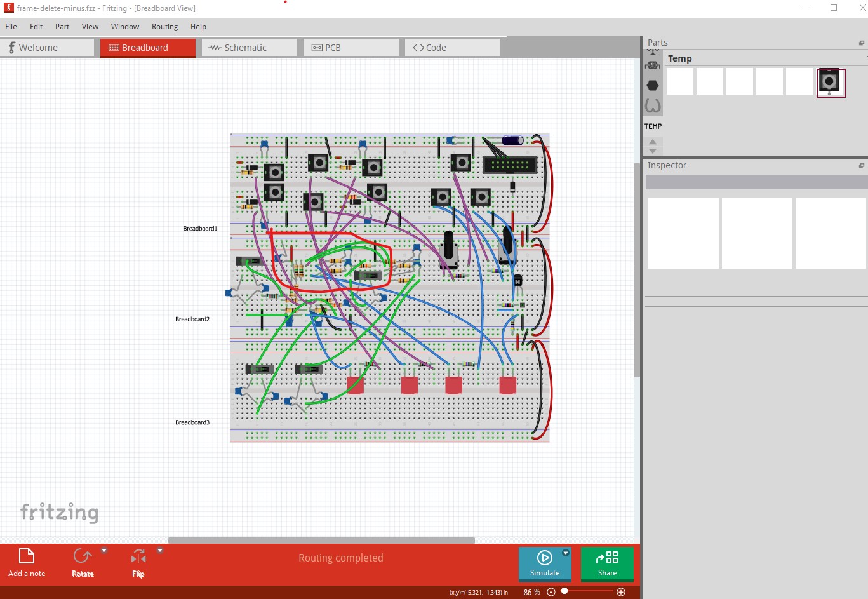Float the Inspector panel window
Screen dimensions: 868x599
862,166
